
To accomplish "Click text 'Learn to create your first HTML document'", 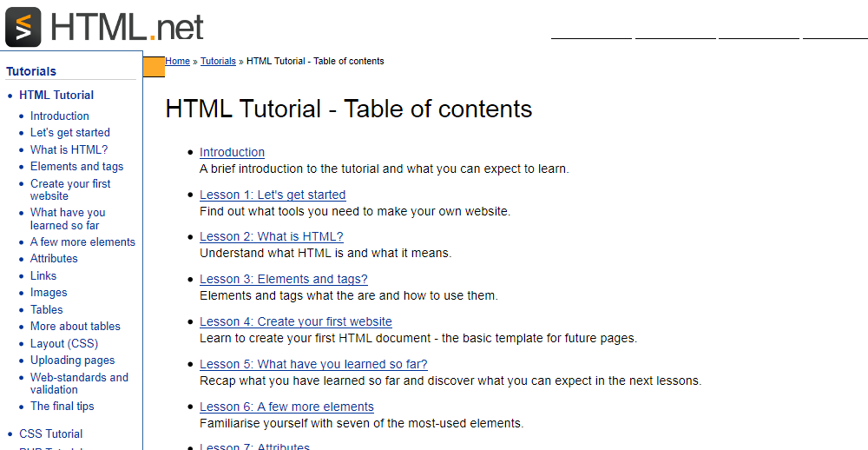I will tap(316, 339).
